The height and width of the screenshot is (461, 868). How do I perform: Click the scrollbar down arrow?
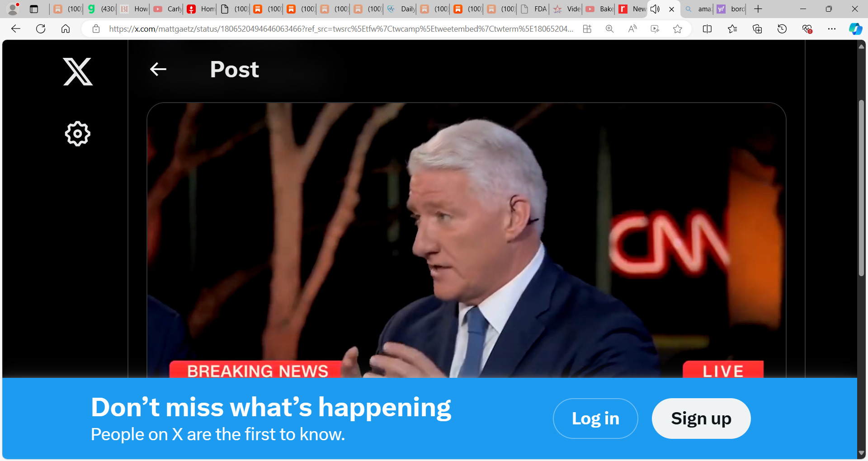(861, 453)
